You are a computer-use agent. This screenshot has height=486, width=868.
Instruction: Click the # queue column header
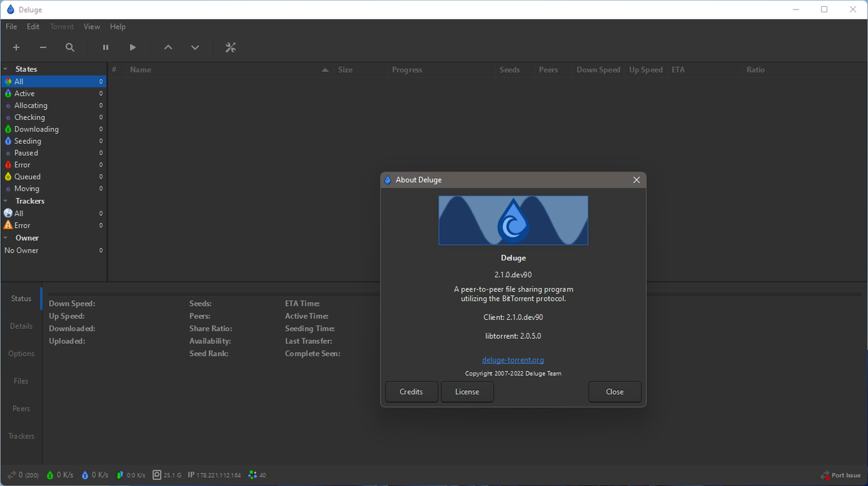(x=116, y=70)
